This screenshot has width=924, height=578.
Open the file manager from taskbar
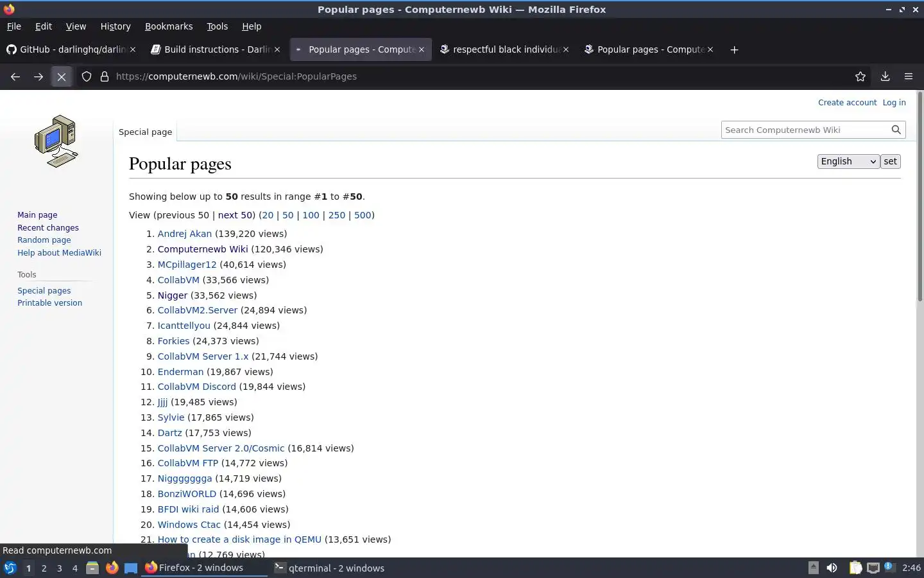(92, 568)
